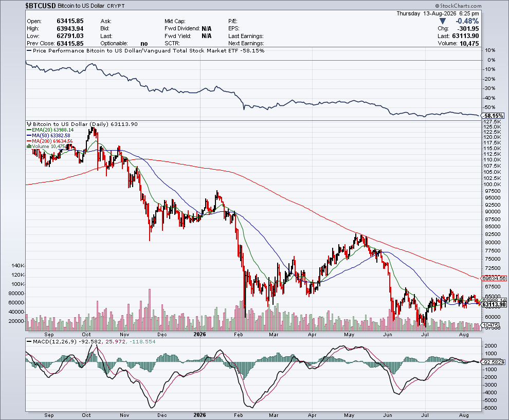Click 'Aug' on the MACD panel date axis

[464, 415]
